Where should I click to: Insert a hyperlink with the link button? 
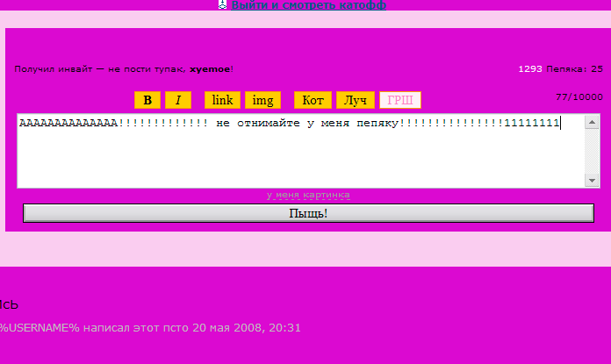(222, 100)
